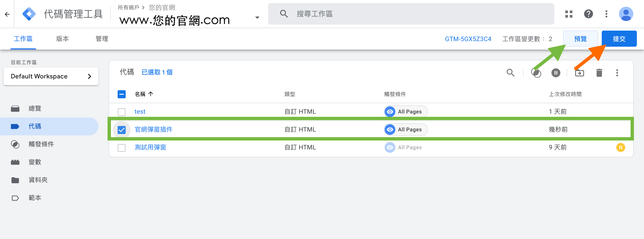Viewport: 644px width, 239px height.
Task: Click the back arrow icon
Action: pos(7,14)
